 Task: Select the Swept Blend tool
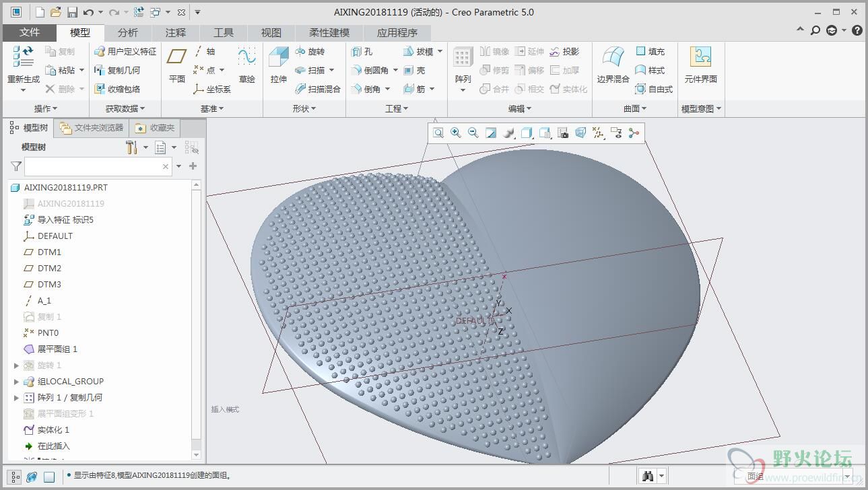tap(318, 89)
